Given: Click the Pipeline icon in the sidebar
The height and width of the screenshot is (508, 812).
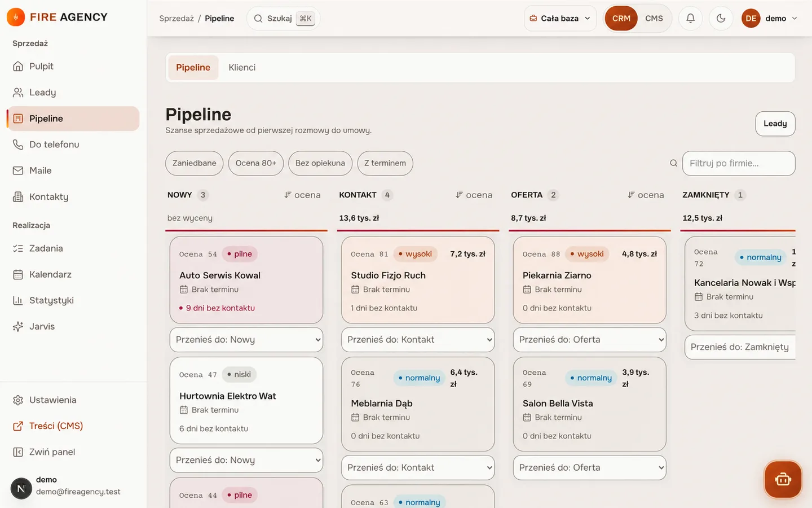Looking at the screenshot, I should click(18, 119).
